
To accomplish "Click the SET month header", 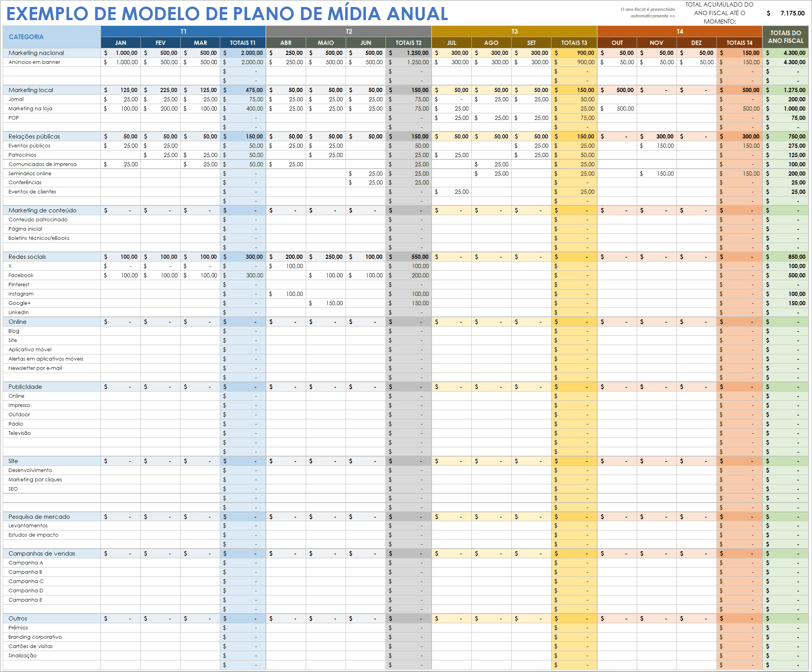I will pos(531,43).
